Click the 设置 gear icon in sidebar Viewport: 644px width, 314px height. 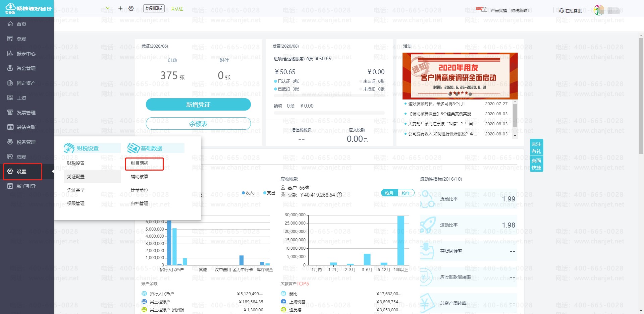click(10, 171)
